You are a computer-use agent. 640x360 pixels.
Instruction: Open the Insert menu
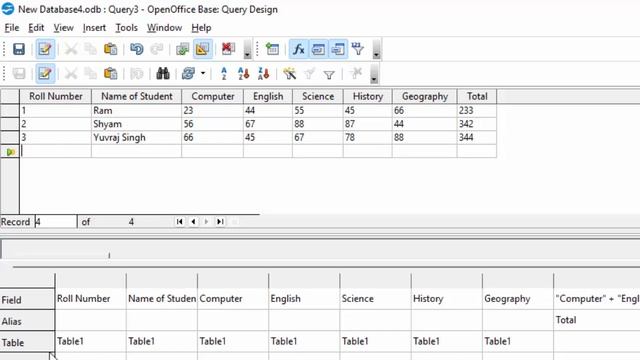94,28
